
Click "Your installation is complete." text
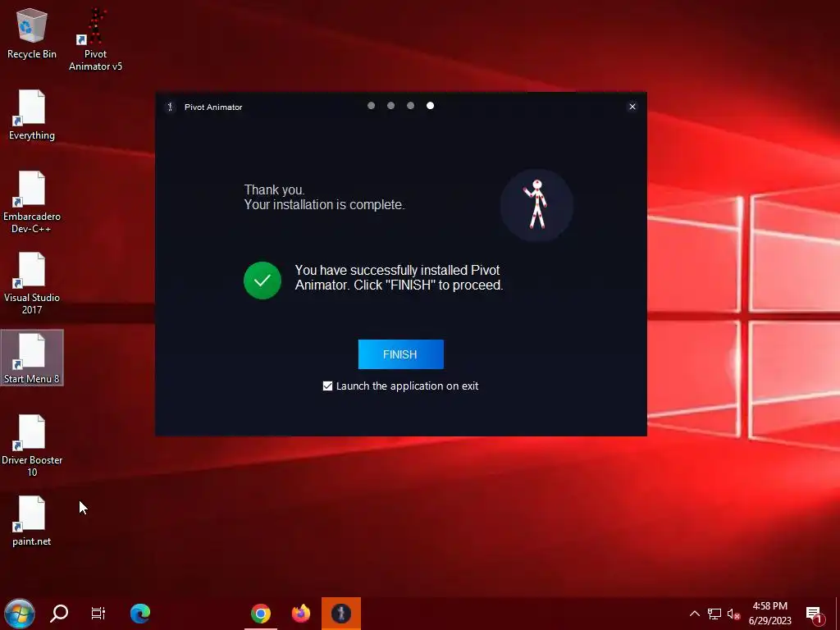(324, 204)
